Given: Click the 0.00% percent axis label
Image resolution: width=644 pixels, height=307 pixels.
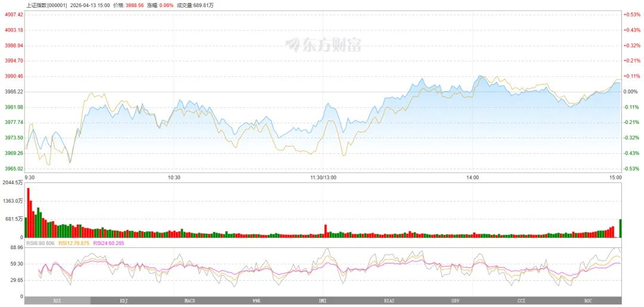Looking at the screenshot, I should pos(631,92).
